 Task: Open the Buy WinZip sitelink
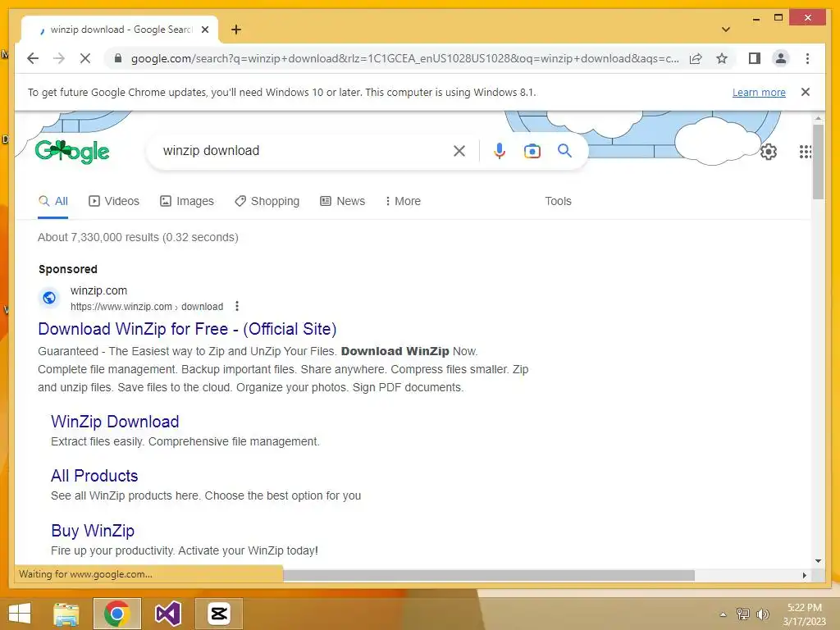pyautogui.click(x=93, y=531)
